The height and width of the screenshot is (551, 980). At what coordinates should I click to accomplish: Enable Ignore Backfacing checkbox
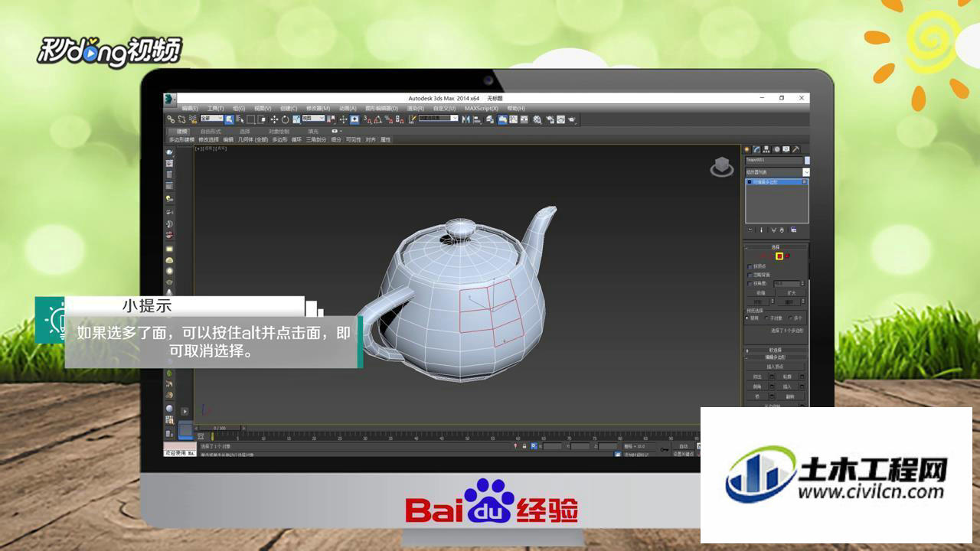pyautogui.click(x=750, y=274)
